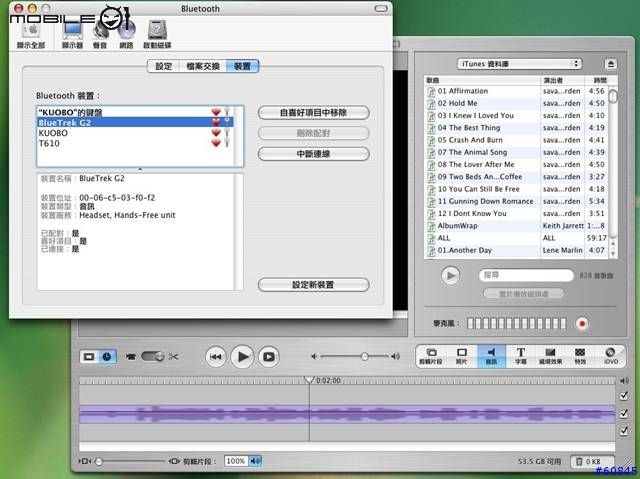This screenshot has width=640, height=479.
Task: Select the T610 device in the list
Action: pyautogui.click(x=136, y=143)
